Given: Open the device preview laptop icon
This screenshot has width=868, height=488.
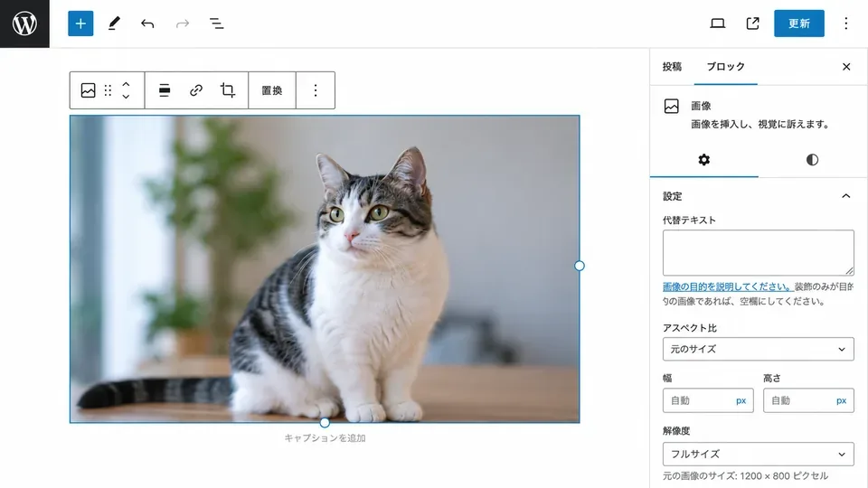Looking at the screenshot, I should (717, 23).
